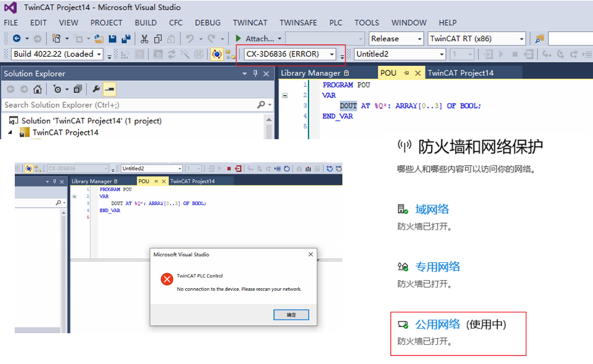This screenshot has height=364, width=593.
Task: Click the Solution Explorer Home icon
Action: pos(38,89)
